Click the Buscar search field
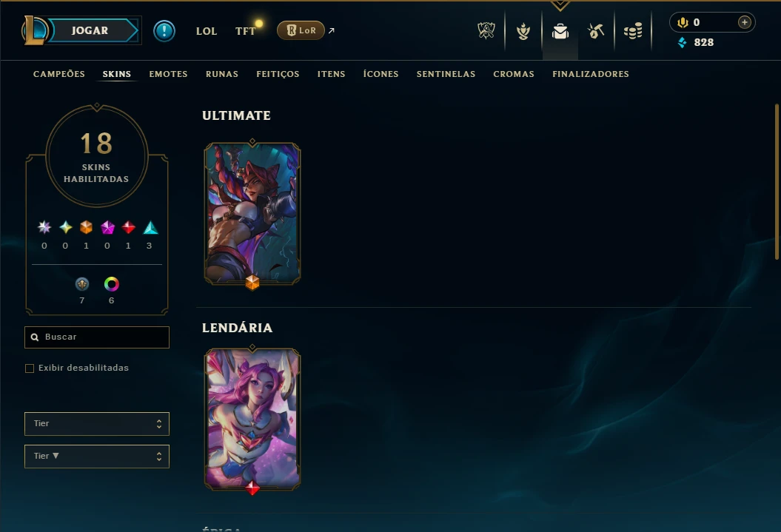 tap(97, 337)
